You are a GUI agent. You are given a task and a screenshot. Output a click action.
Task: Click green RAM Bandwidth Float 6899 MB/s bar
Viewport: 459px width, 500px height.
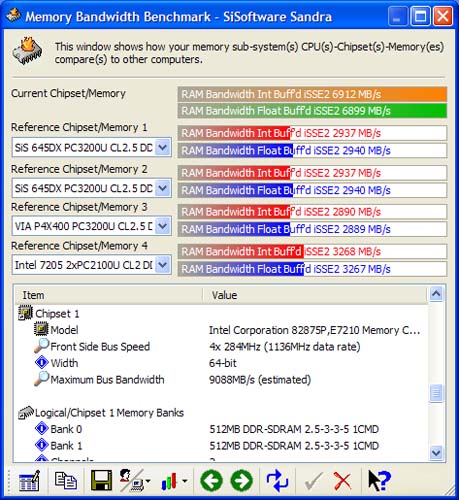point(312,111)
